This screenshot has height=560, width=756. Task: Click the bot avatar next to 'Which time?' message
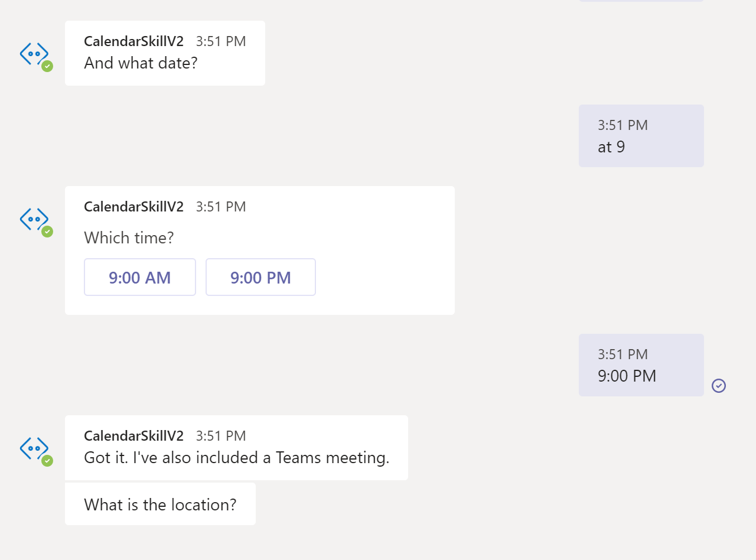pos(35,220)
